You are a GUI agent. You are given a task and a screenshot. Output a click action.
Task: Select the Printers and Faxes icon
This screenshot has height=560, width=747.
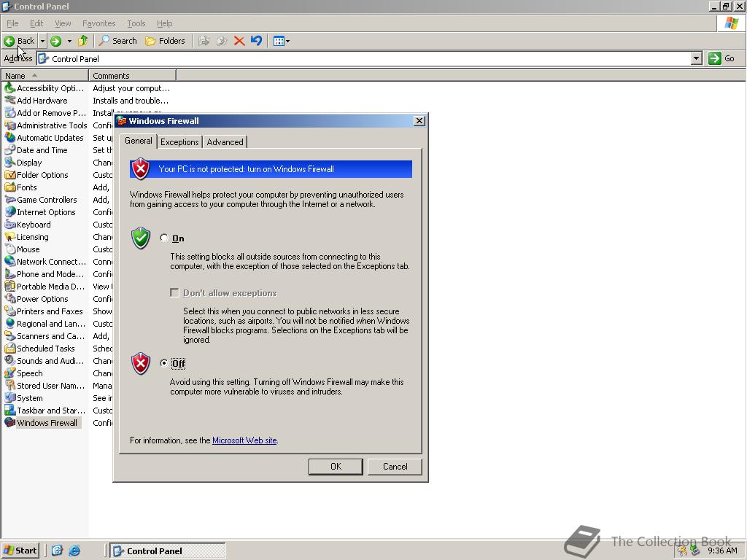[x=9, y=311]
